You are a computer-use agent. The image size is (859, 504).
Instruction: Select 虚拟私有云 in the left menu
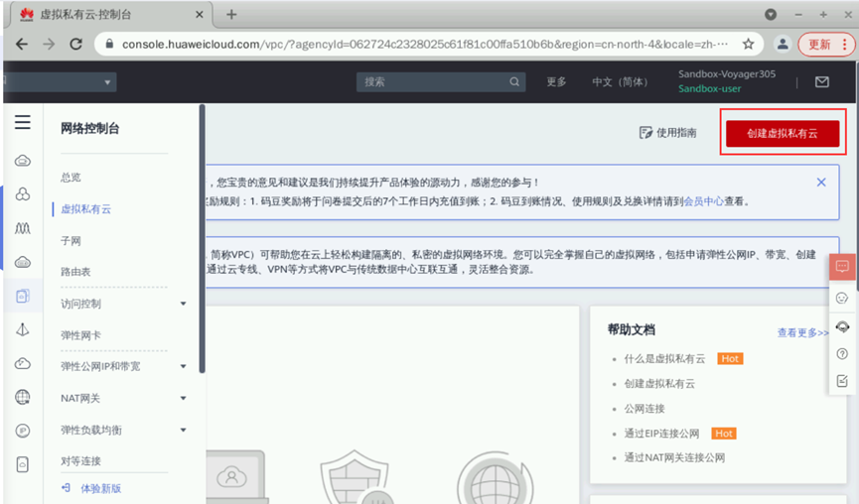click(86, 209)
